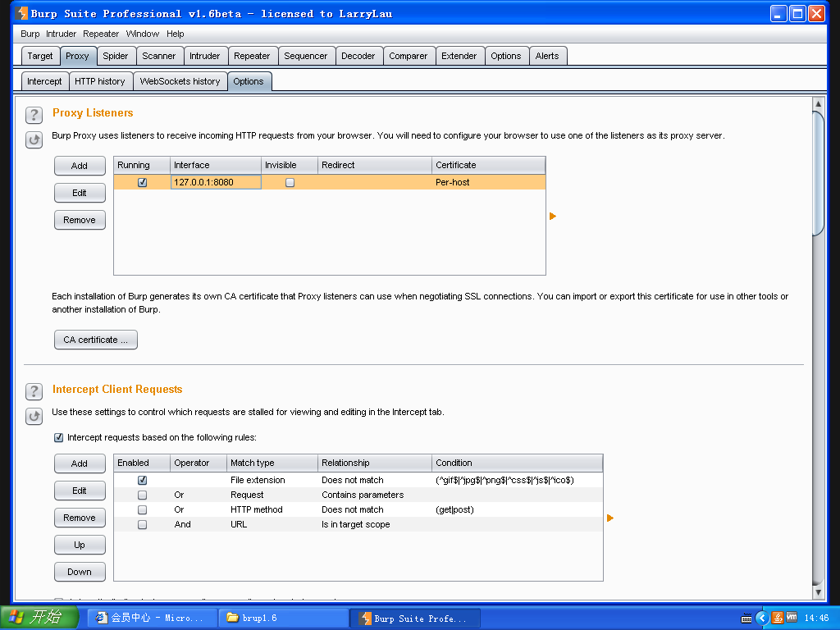
Task: Click the blue arrow tray expand icon
Action: coord(762,619)
